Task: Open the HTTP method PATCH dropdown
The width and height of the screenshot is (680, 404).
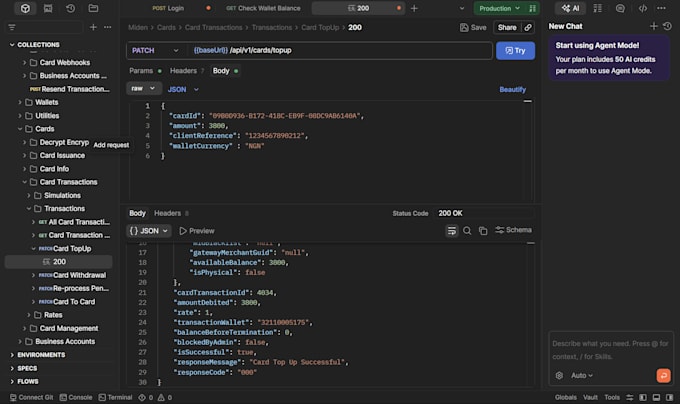Action: (x=155, y=50)
